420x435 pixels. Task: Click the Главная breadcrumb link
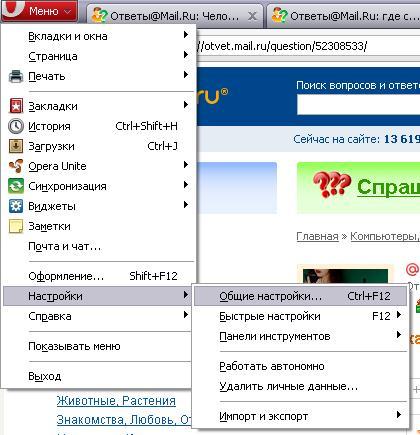click(317, 236)
